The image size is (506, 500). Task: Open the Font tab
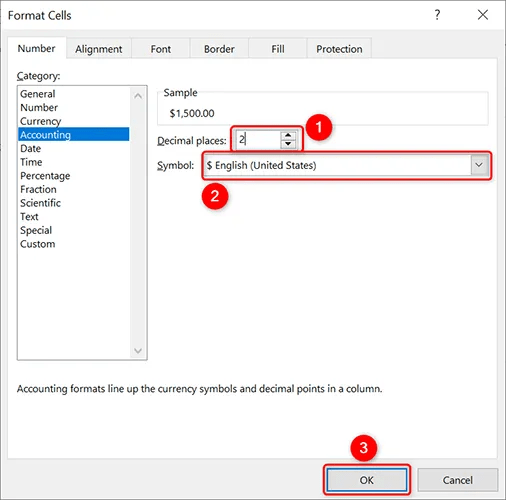coord(161,49)
